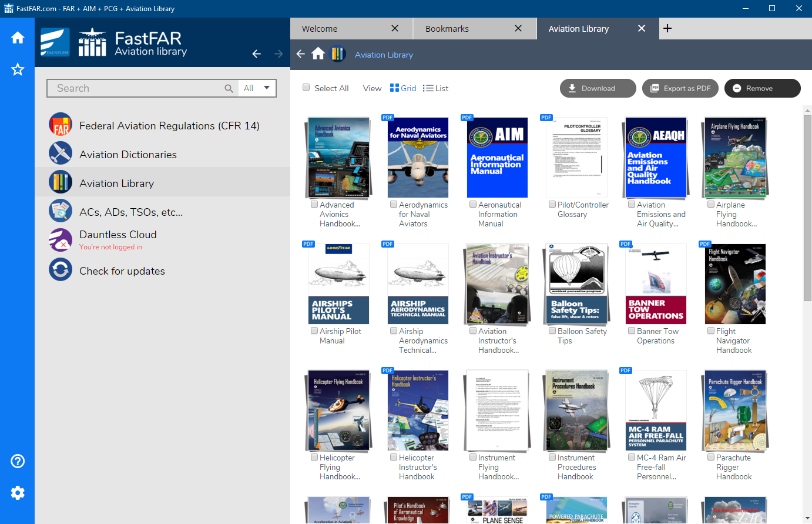Click the 'You're not logged in' link
Image resolution: width=812 pixels, height=524 pixels.
coord(110,247)
